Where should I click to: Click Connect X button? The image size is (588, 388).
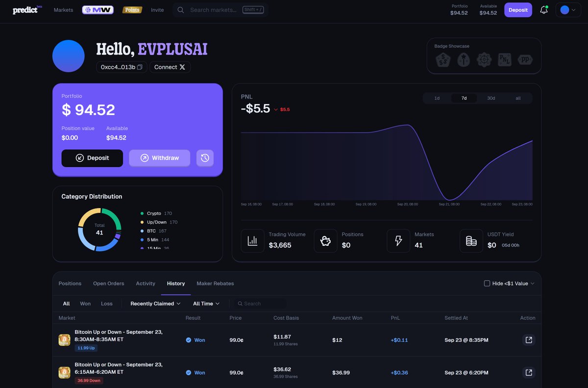170,67
